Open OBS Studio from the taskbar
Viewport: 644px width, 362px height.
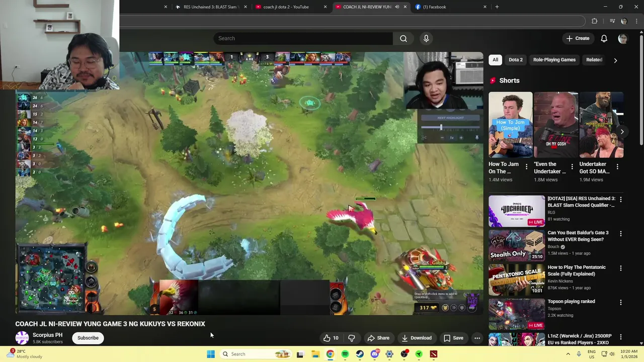coord(404,354)
